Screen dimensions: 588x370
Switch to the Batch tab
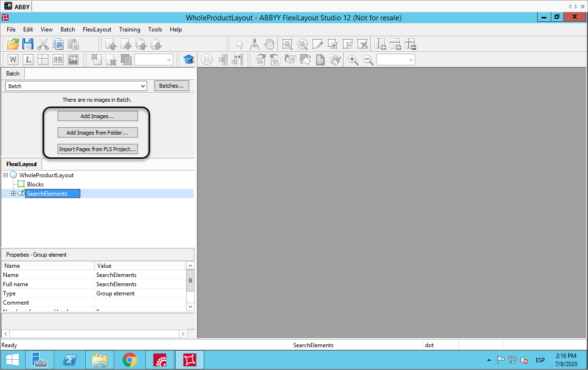coord(13,74)
